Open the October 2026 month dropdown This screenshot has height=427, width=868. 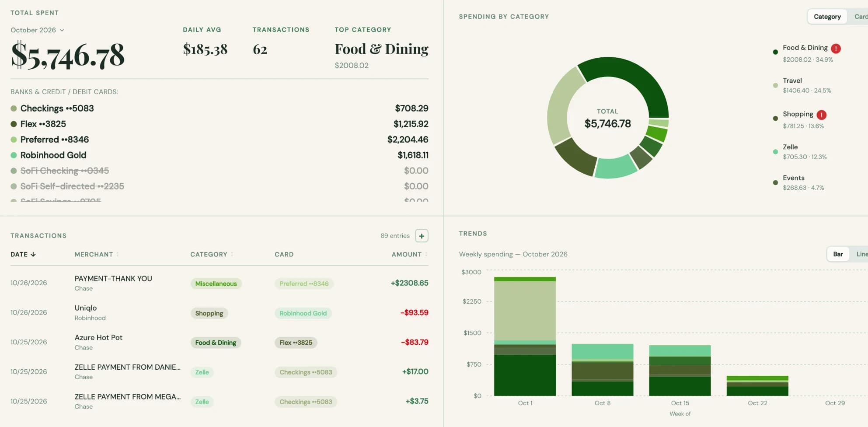(x=38, y=30)
